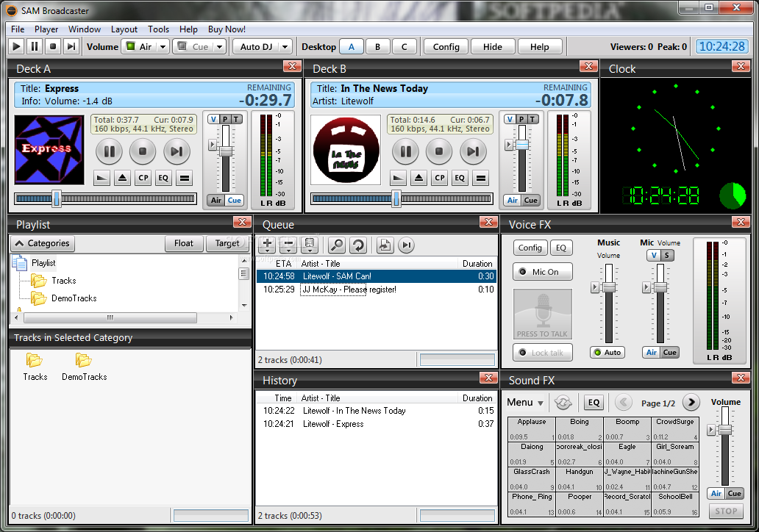Toggle Auto mode in Voice FX panel

coord(607,352)
